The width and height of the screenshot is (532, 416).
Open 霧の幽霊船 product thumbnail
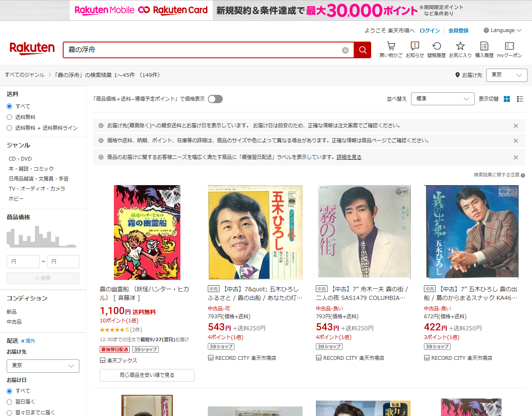[147, 233]
